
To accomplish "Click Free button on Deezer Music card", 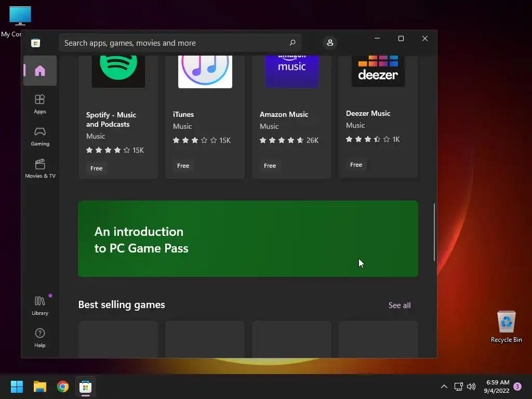I will 356,165.
